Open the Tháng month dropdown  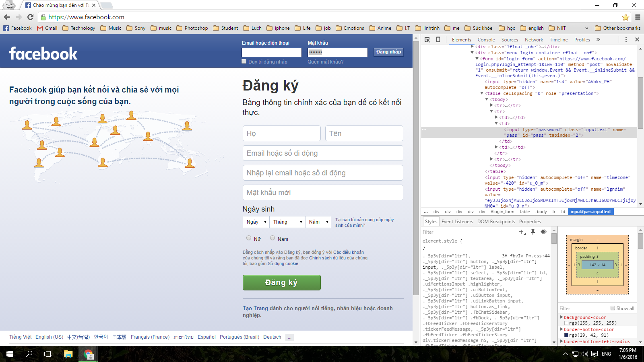coord(287,222)
